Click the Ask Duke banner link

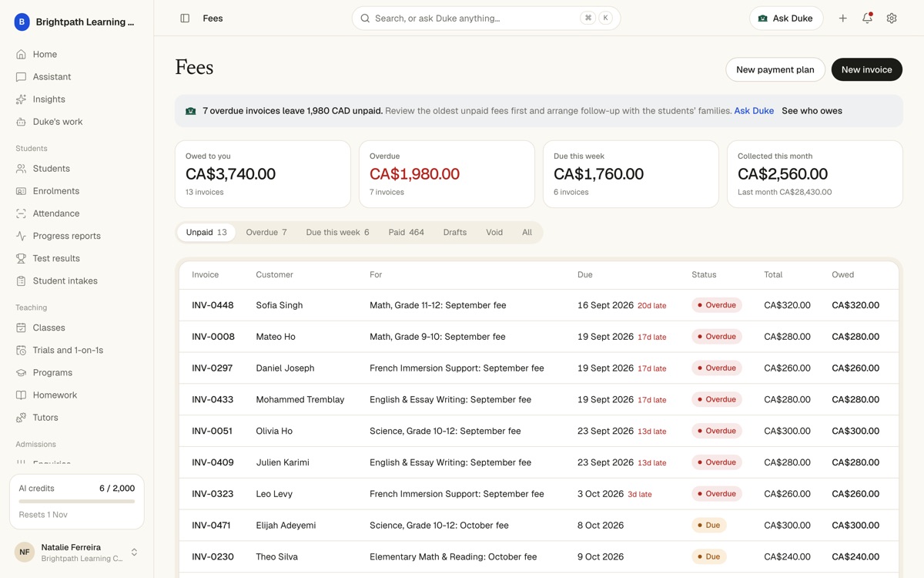(x=754, y=111)
